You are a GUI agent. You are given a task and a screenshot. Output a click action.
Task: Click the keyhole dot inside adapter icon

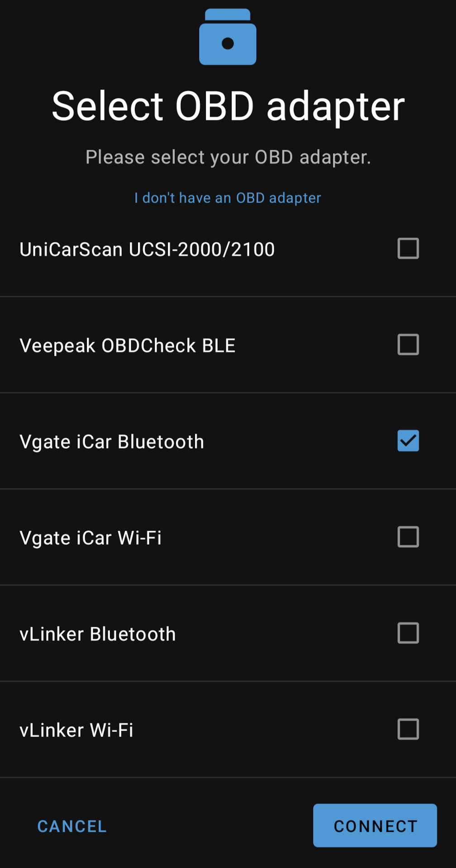pyautogui.click(x=228, y=43)
